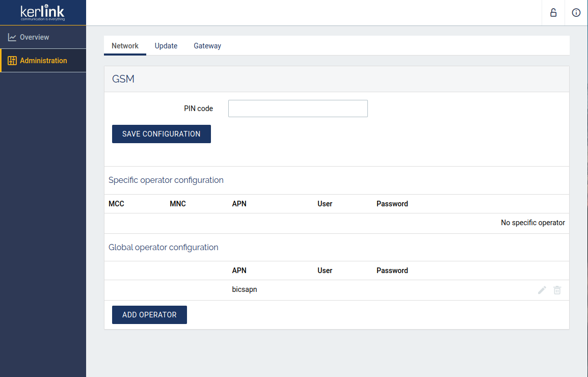Click the Kerlink logo
Viewport: 588px width, 377px height.
(x=43, y=13)
